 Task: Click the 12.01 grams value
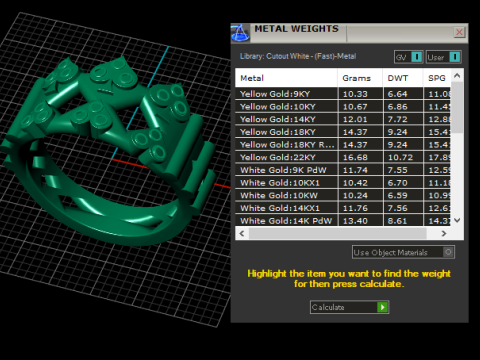[x=355, y=119]
